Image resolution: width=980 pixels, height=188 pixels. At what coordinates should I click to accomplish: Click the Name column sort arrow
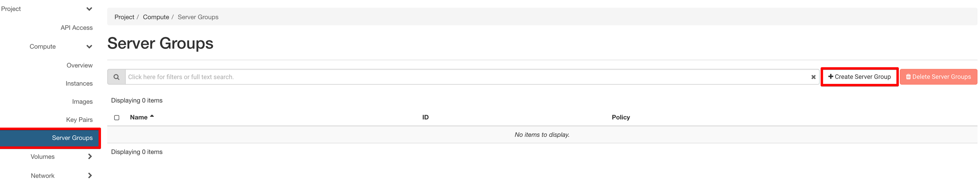tap(152, 116)
